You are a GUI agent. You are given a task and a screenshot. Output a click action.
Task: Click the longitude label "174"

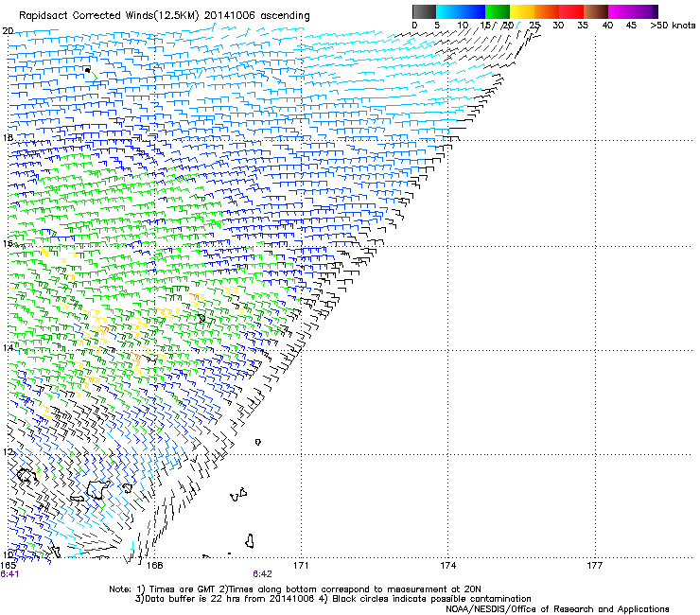tap(447, 565)
